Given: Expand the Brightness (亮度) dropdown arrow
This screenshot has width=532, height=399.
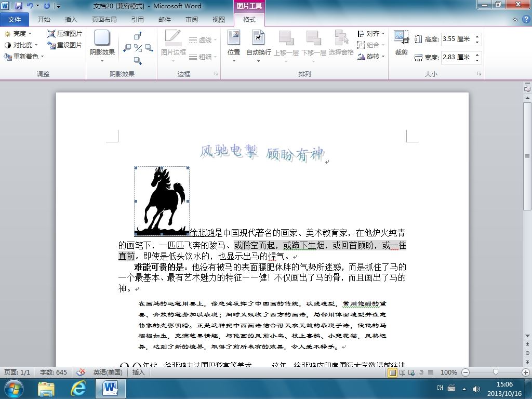Looking at the screenshot, I should (30, 34).
